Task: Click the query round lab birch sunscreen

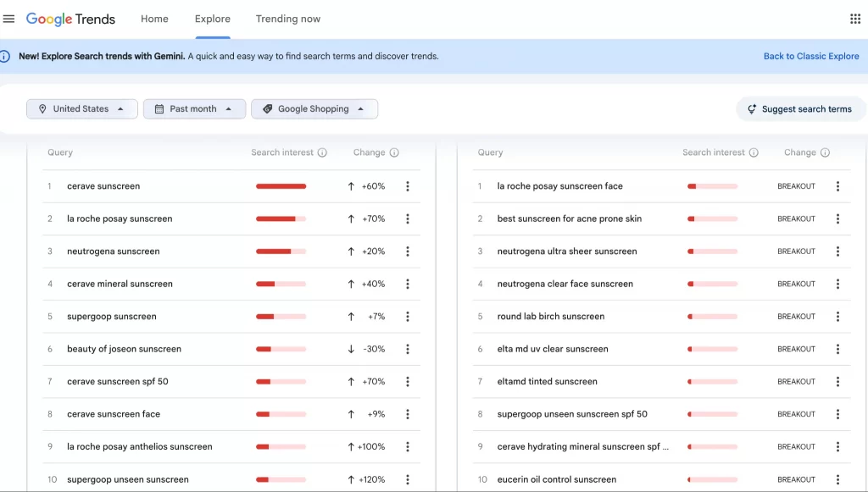Action: pos(551,317)
